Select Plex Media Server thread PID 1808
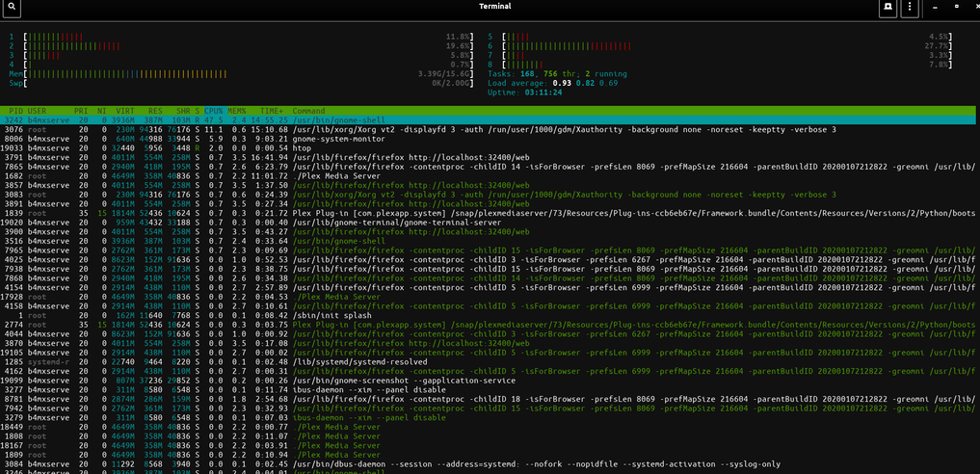 point(490,435)
